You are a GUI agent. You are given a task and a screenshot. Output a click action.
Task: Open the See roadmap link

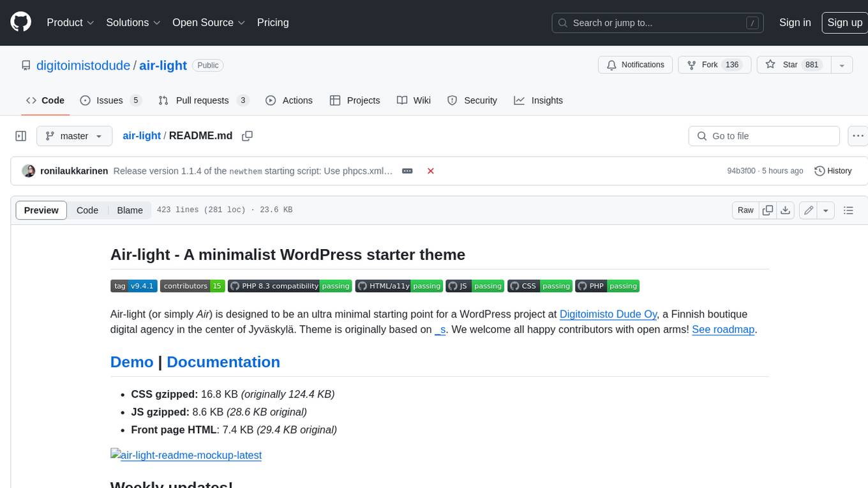(723, 330)
